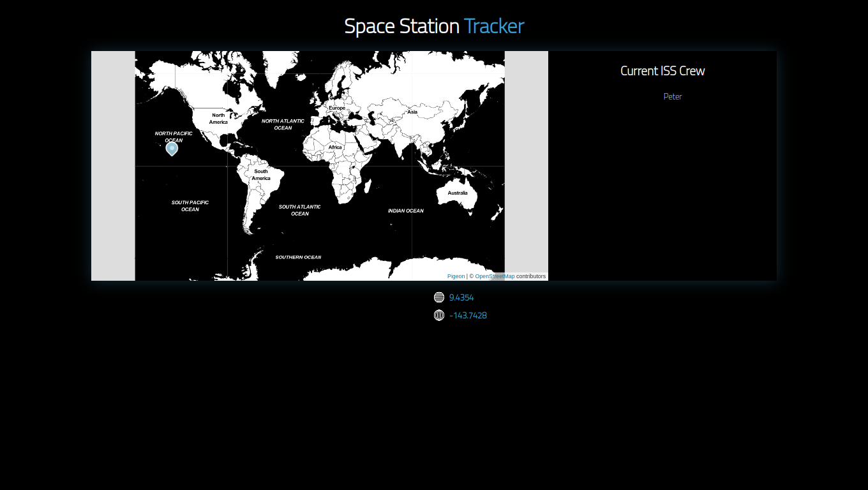Click the latitude value 9.4354
868x490 pixels.
(461, 297)
